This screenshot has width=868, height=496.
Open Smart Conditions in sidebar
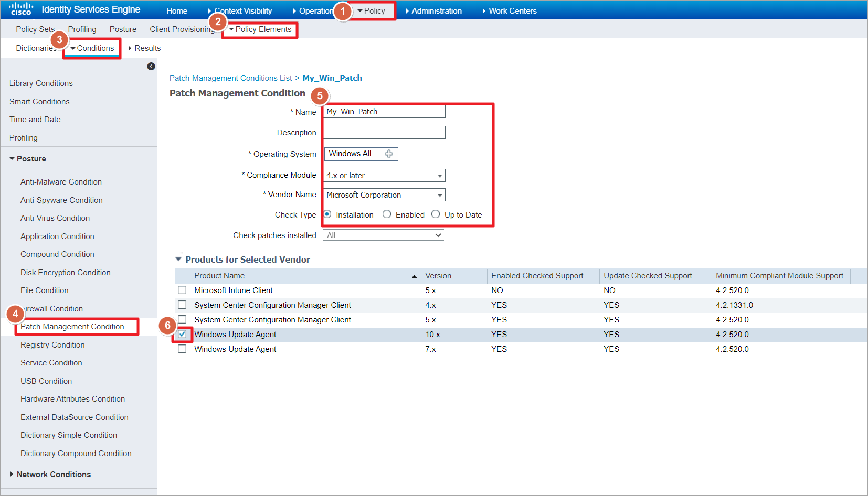39,102
